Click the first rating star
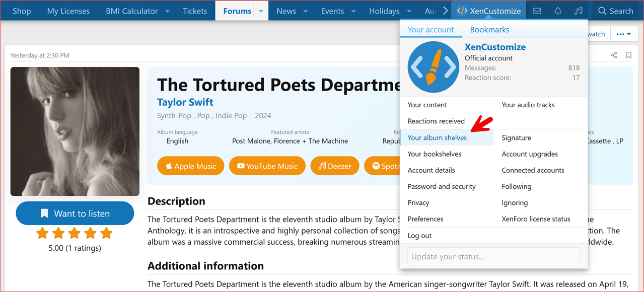This screenshot has width=644, height=292. 42,233
